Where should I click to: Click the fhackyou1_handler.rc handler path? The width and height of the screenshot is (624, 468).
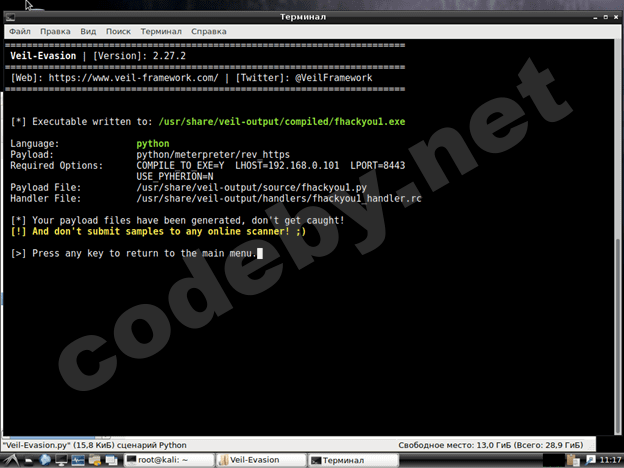[x=279, y=198]
